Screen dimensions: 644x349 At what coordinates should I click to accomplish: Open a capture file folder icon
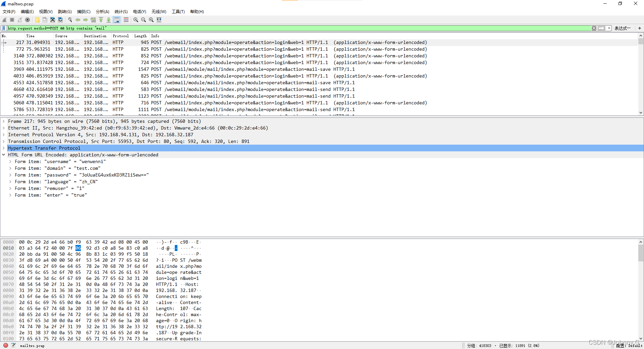click(37, 20)
